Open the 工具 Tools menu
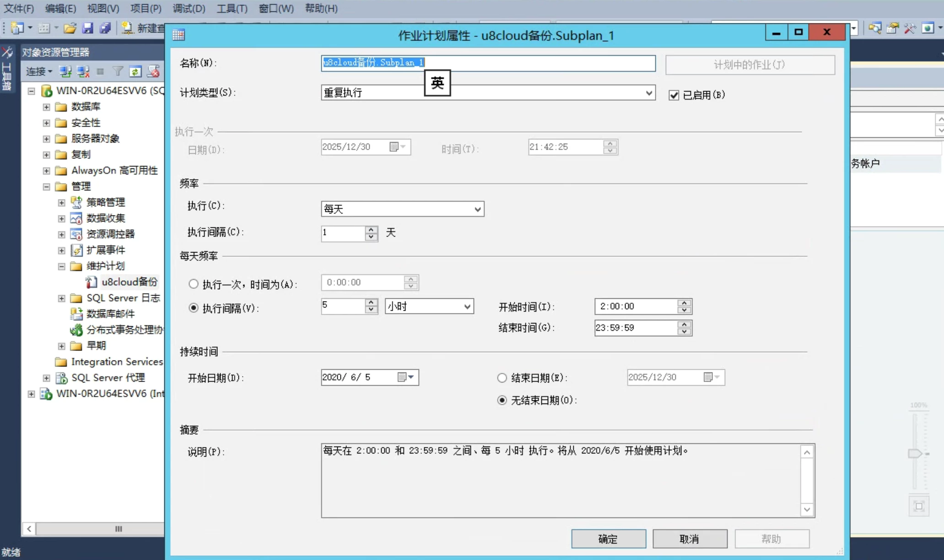The height and width of the screenshot is (560, 944). coord(232,8)
